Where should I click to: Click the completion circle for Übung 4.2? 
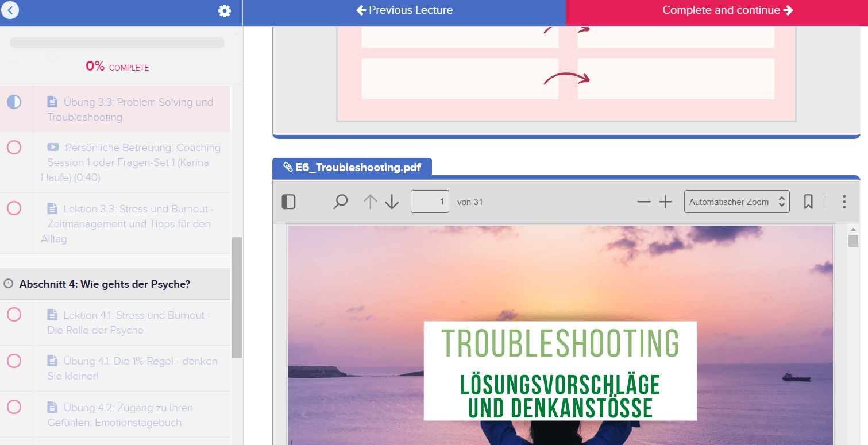tap(14, 407)
